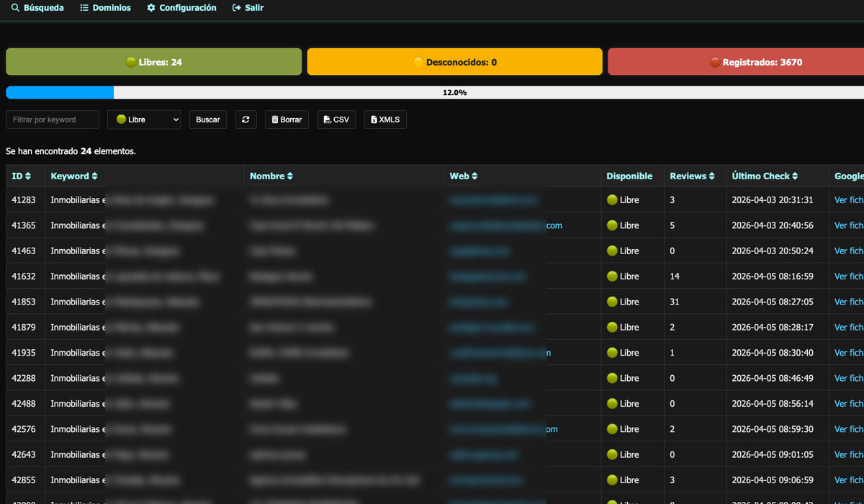Click timestamp 2026-04-05 09:06:59

773,480
